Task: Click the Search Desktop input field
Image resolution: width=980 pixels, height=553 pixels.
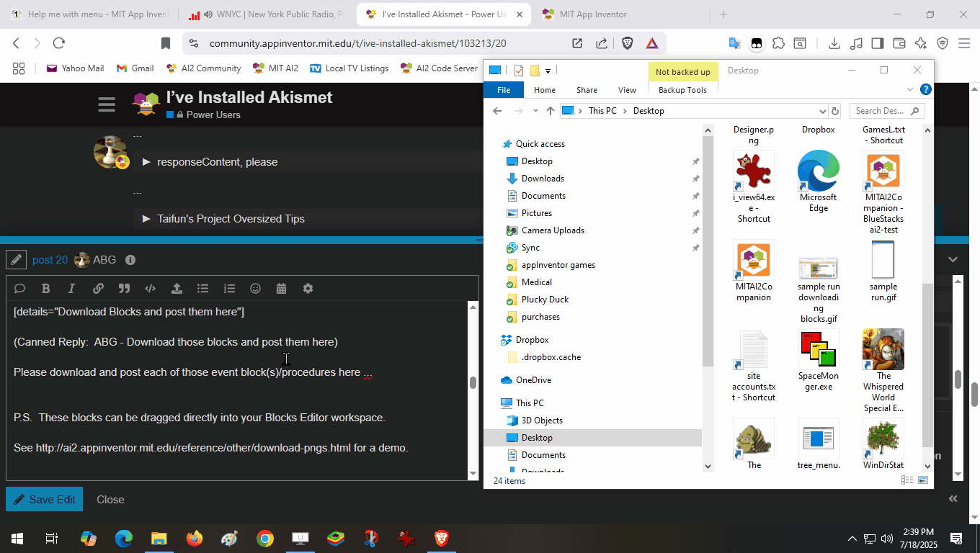Action: (x=887, y=111)
